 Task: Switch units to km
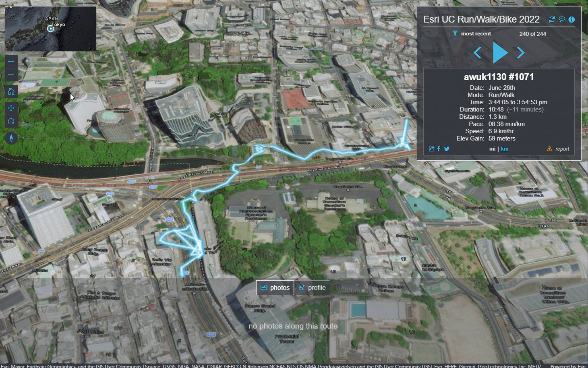[x=505, y=149]
